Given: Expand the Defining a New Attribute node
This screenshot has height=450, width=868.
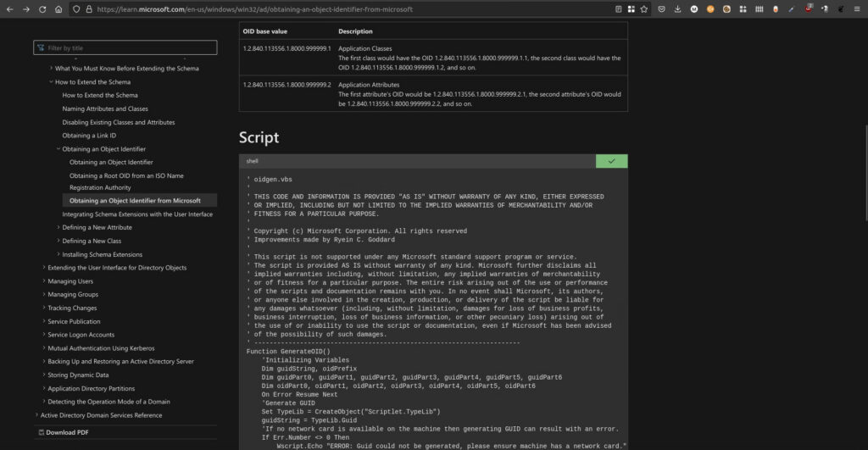Looking at the screenshot, I should click(x=58, y=227).
